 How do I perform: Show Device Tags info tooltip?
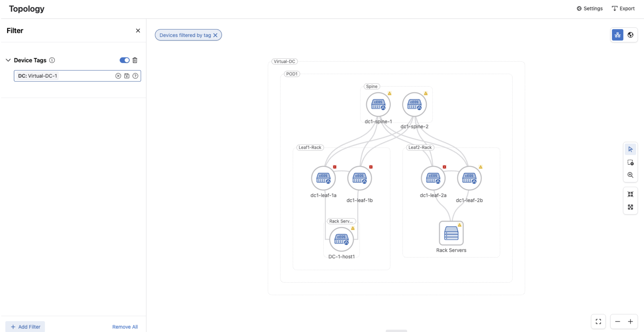point(52,60)
